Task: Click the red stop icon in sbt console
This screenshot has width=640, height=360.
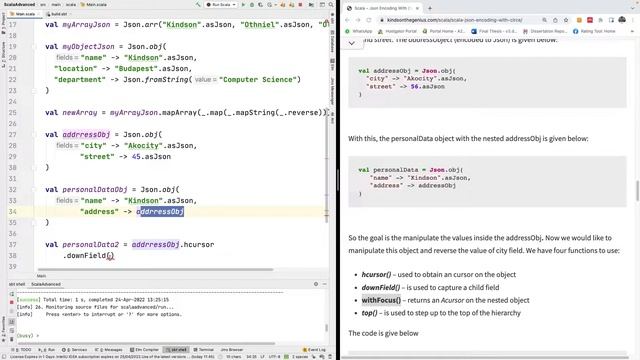Action: 11,302
